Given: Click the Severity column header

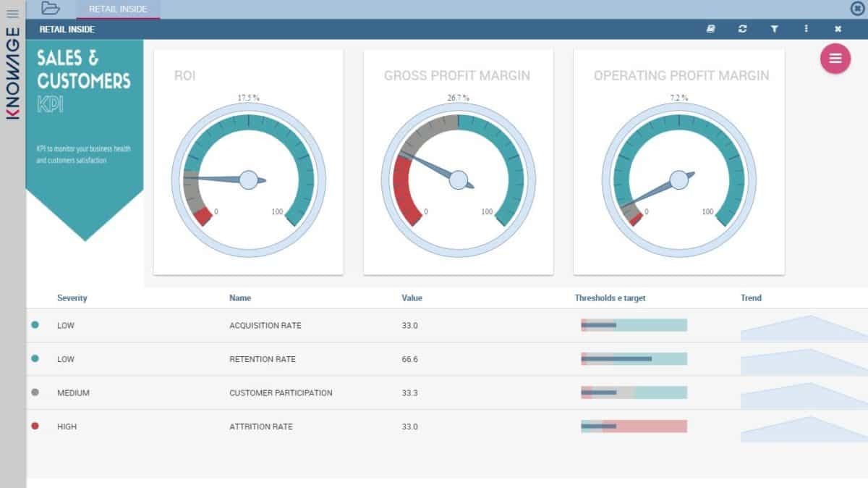Looking at the screenshot, I should click(x=72, y=298).
